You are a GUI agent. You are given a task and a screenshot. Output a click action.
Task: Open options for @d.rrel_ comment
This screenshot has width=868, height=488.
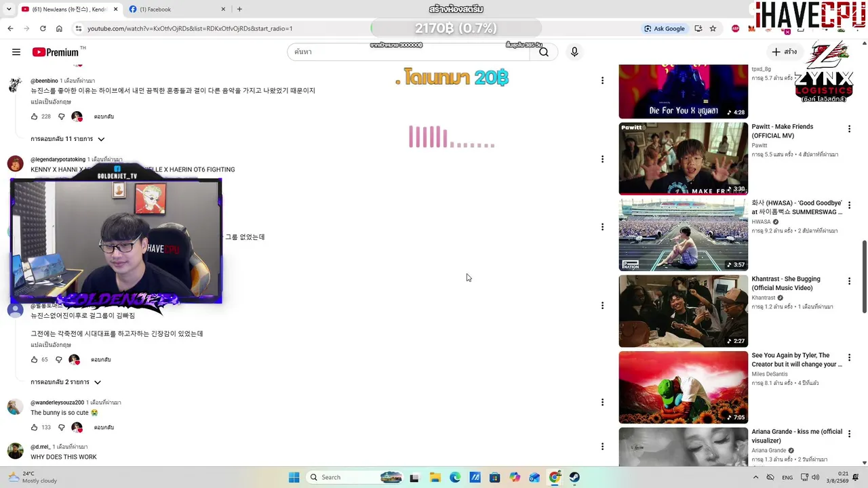[x=602, y=447]
